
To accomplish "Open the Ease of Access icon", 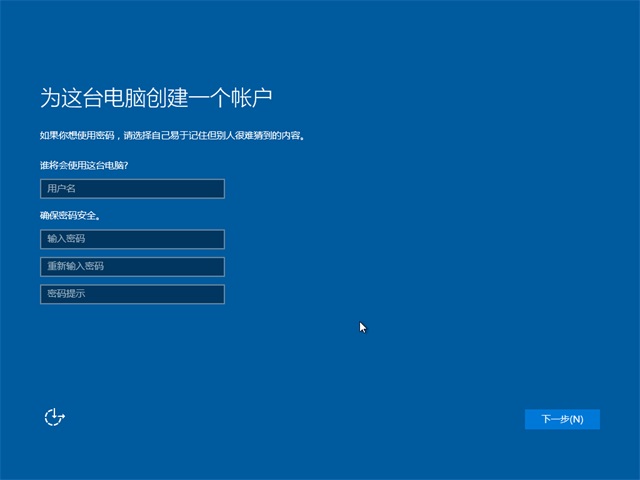I will (x=54, y=417).
